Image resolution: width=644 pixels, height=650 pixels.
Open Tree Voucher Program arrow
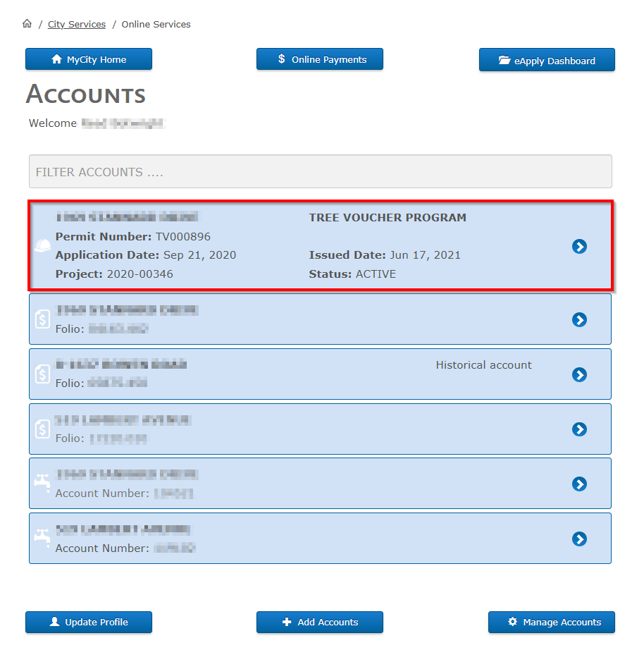tap(579, 246)
